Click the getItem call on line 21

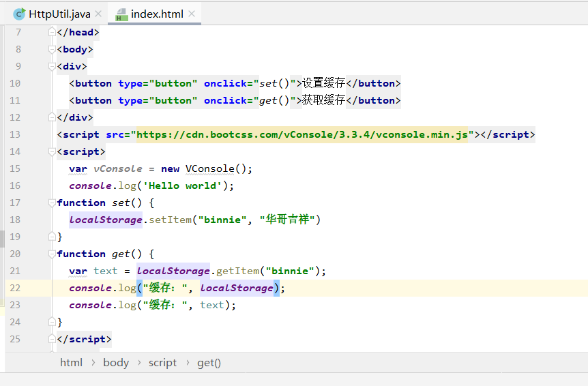tap(237, 271)
